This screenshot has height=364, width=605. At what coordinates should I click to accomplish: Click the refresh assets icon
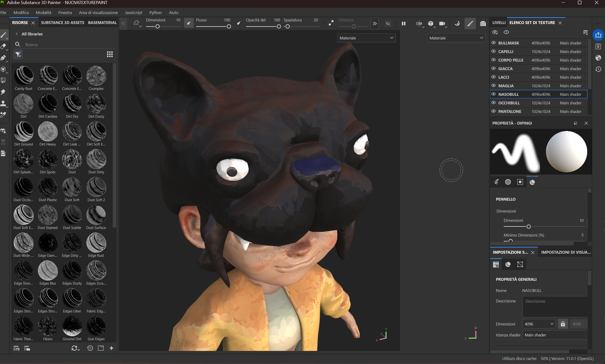[75, 348]
